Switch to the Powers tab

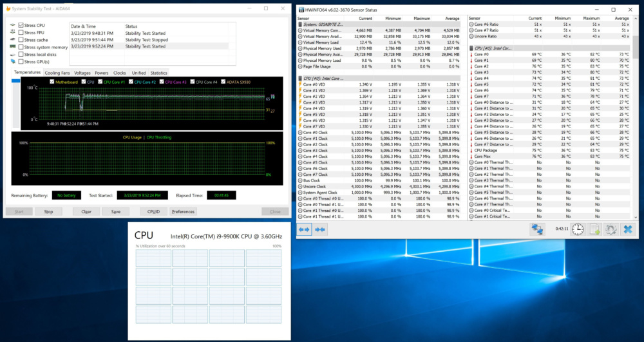tap(102, 73)
